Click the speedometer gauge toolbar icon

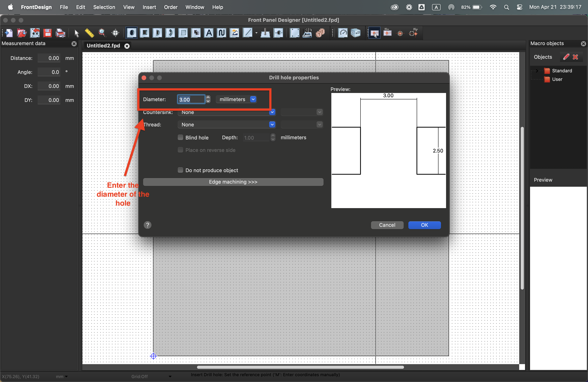[343, 33]
